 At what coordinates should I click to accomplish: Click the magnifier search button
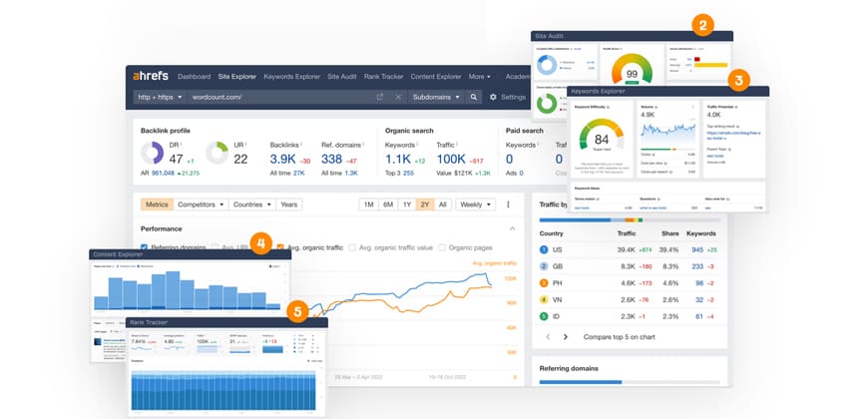(474, 97)
